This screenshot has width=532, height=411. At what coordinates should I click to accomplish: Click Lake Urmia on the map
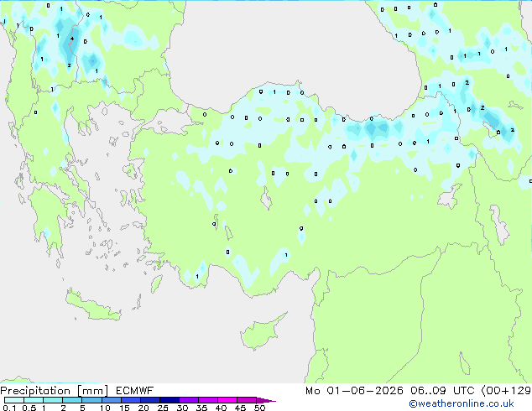point(500,224)
